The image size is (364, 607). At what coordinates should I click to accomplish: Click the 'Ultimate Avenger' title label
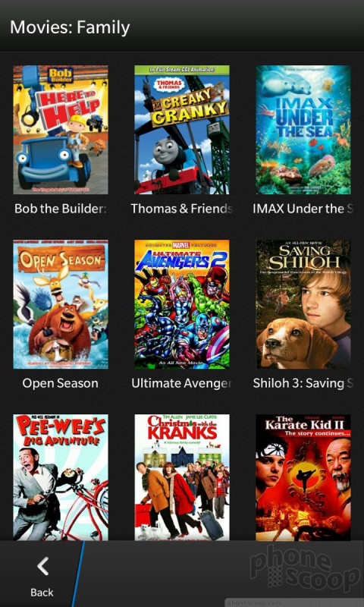point(182,383)
